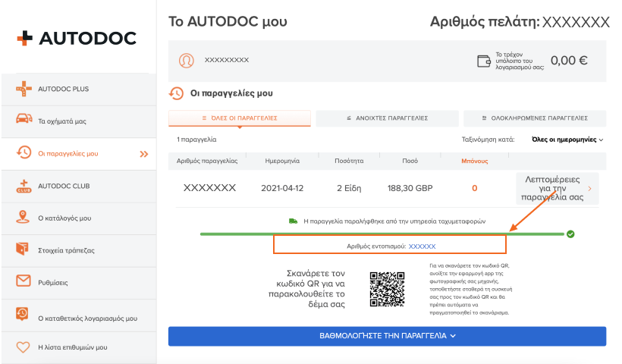Click the 0,00 € account balance

click(569, 61)
